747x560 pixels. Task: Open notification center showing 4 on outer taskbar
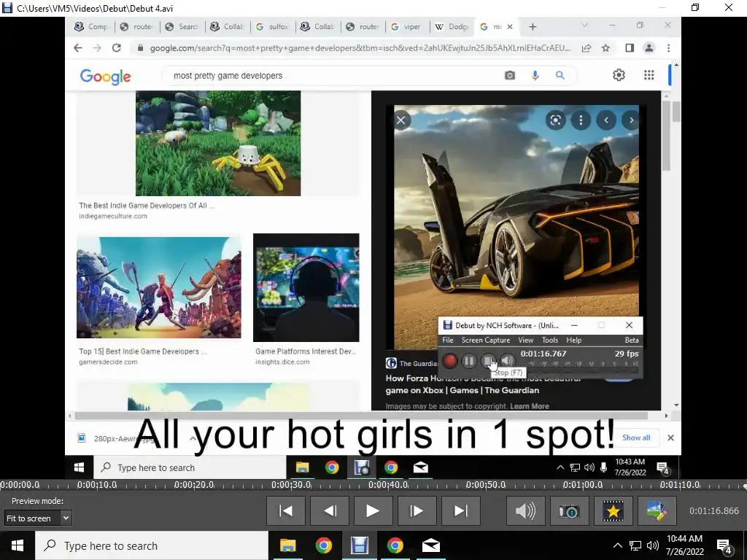724,545
